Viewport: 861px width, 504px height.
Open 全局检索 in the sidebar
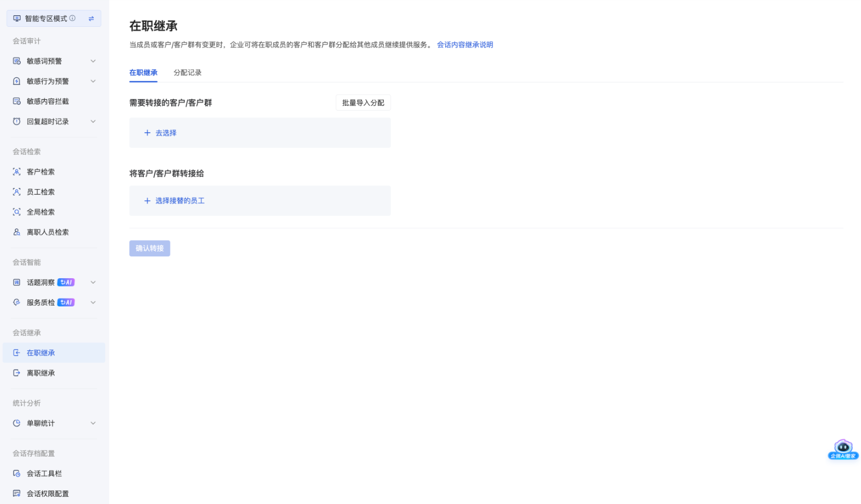pyautogui.click(x=54, y=212)
